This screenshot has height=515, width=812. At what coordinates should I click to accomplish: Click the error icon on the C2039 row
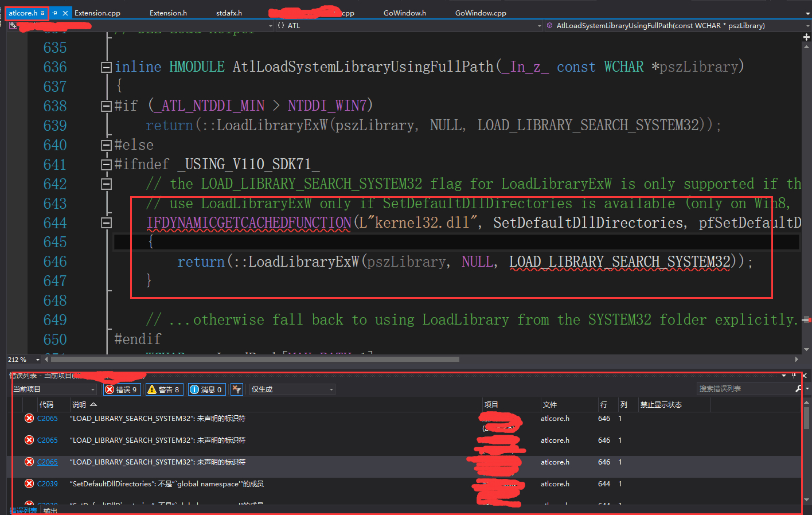point(29,483)
